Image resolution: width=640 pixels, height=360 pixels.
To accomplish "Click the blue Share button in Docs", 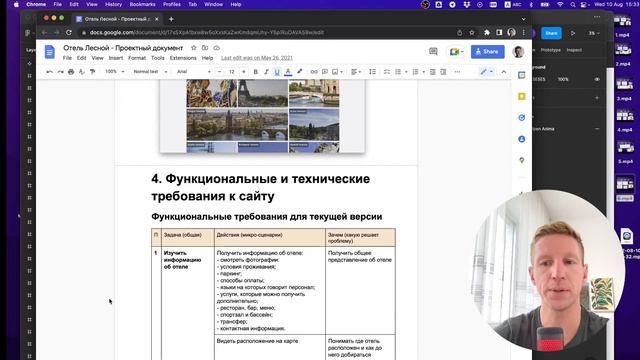I will (487, 52).
